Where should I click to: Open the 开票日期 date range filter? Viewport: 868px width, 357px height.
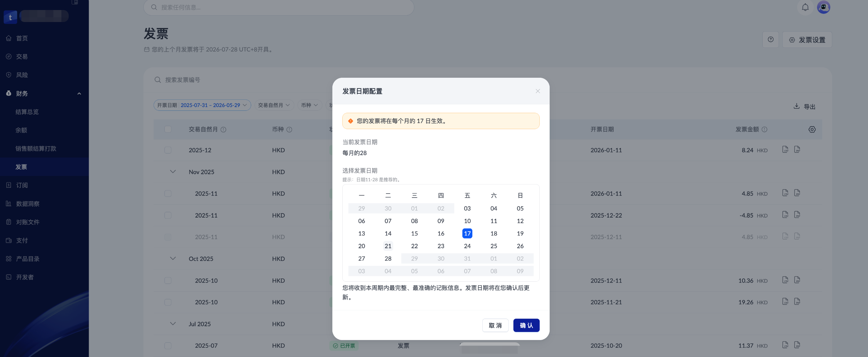click(202, 105)
